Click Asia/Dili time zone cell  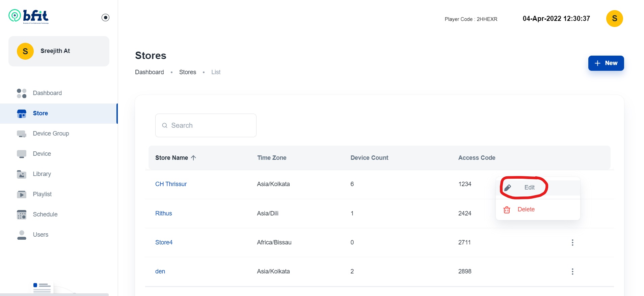pyautogui.click(x=268, y=213)
